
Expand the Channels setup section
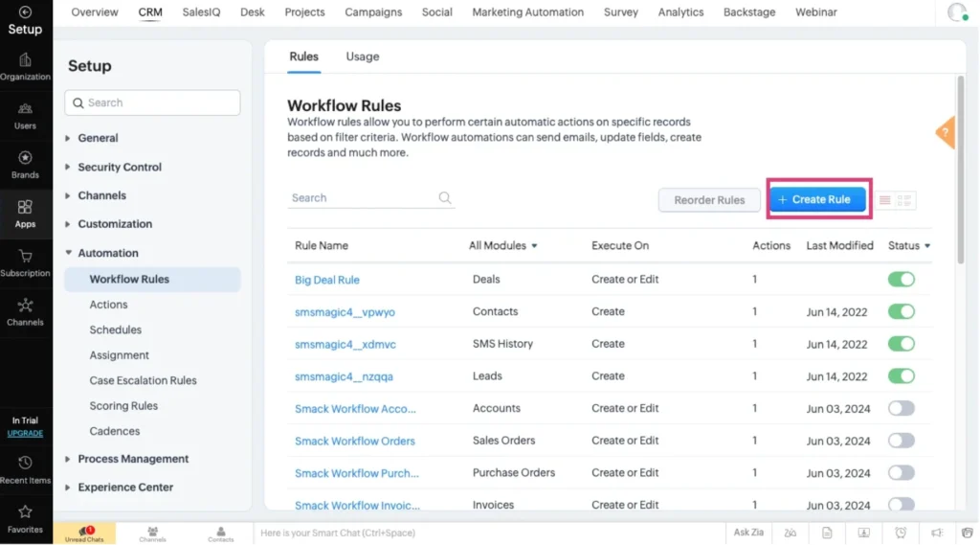pos(68,195)
